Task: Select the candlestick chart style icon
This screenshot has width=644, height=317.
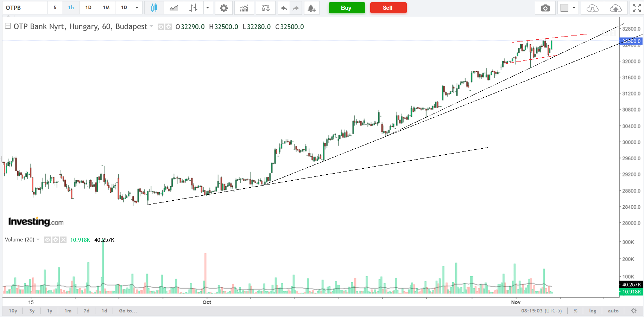Action: (x=154, y=8)
